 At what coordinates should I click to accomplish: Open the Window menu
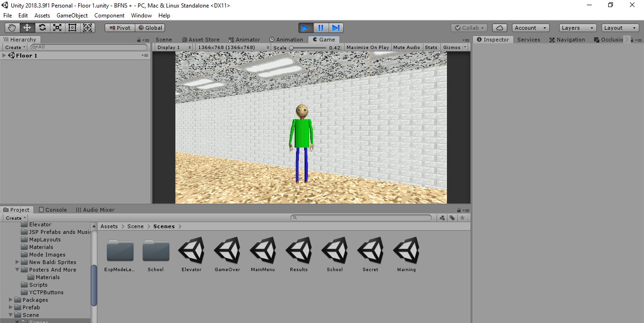pos(141,16)
